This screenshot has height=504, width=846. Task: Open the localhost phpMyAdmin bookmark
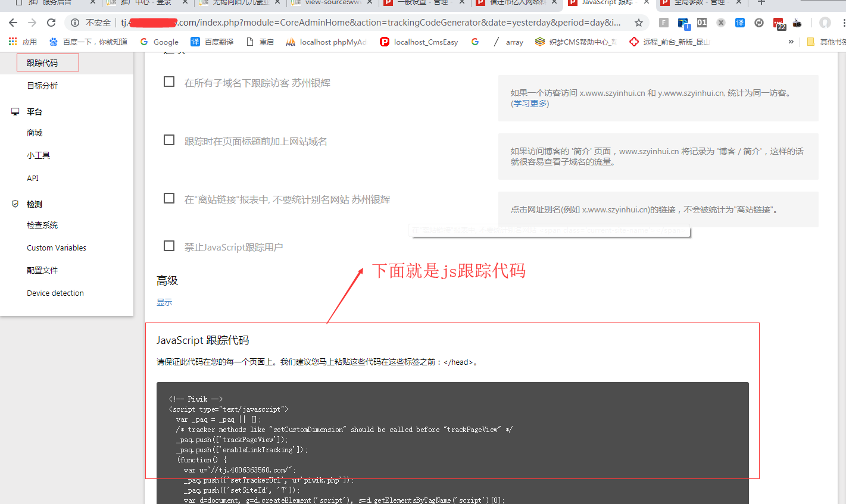(x=326, y=42)
